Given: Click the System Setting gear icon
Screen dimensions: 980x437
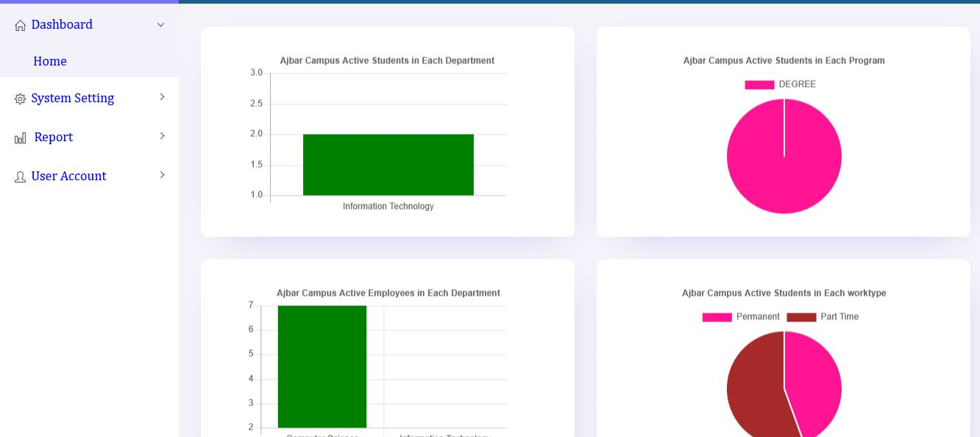Looking at the screenshot, I should point(20,99).
